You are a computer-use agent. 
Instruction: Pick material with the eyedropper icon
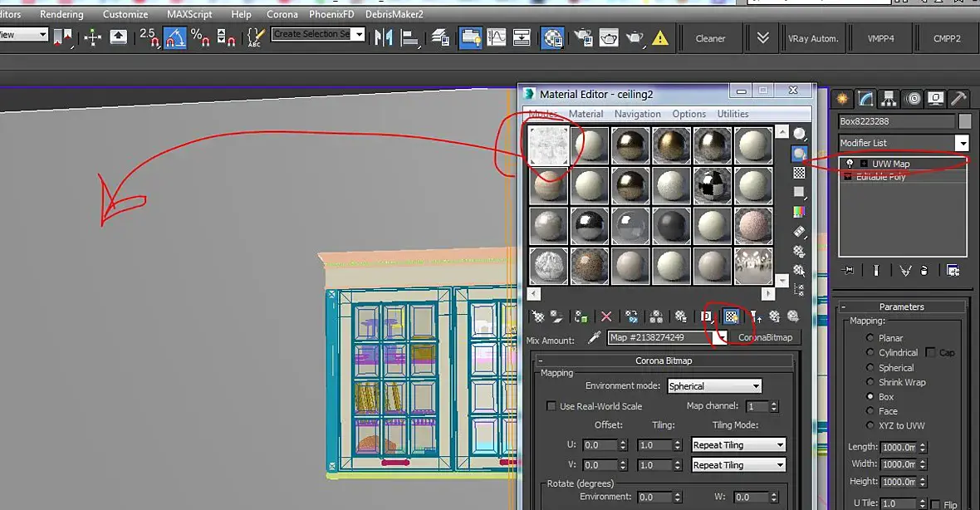click(x=594, y=337)
